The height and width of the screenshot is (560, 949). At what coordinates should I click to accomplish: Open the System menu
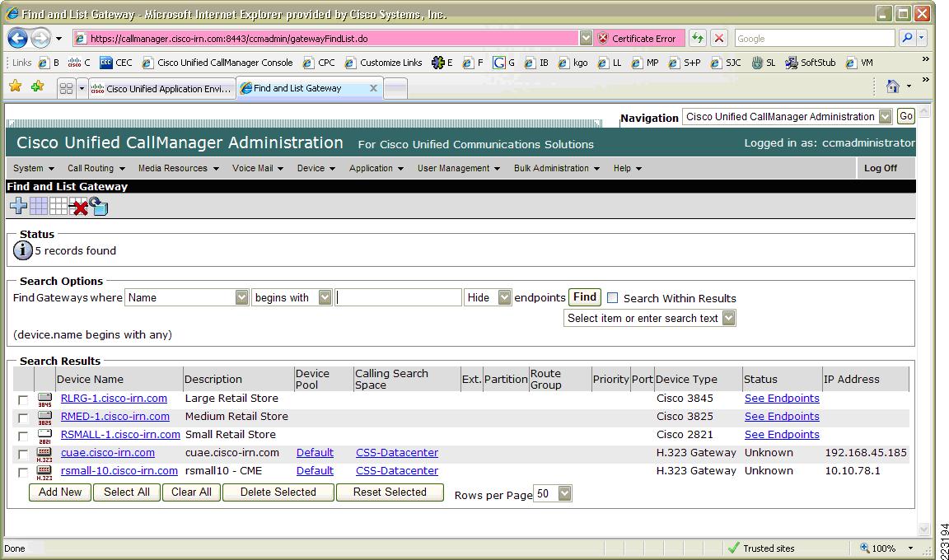point(34,168)
